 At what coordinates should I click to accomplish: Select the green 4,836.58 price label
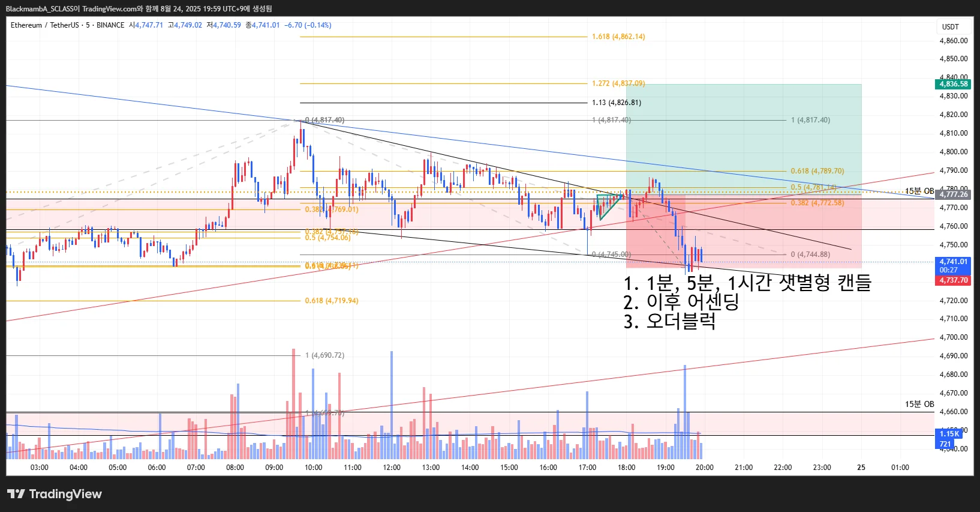[953, 84]
